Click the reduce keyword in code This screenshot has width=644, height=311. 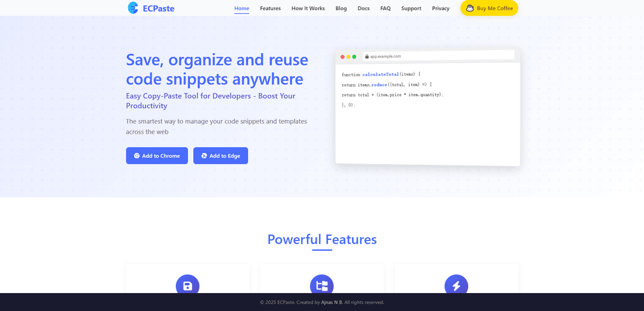tap(379, 85)
